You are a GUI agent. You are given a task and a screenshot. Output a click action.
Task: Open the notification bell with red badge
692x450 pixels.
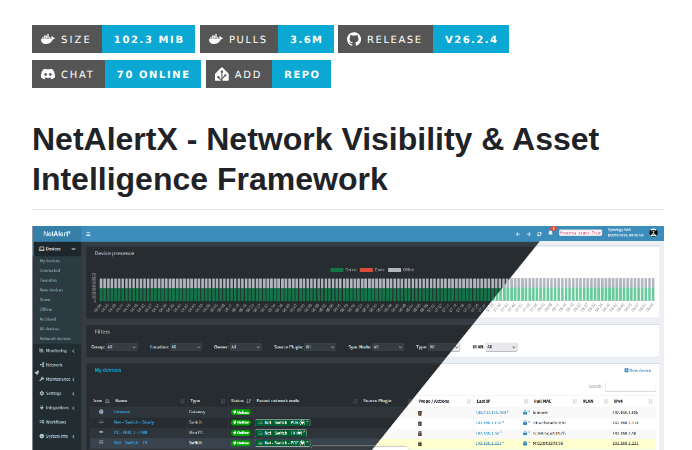(551, 232)
